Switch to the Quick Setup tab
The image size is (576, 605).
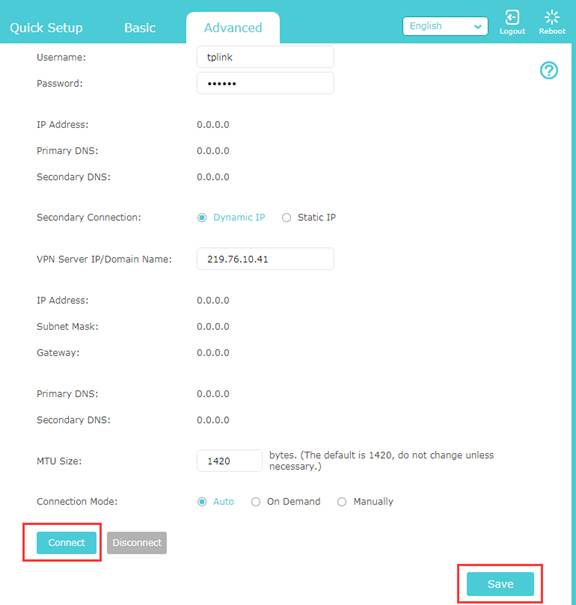[x=46, y=28]
